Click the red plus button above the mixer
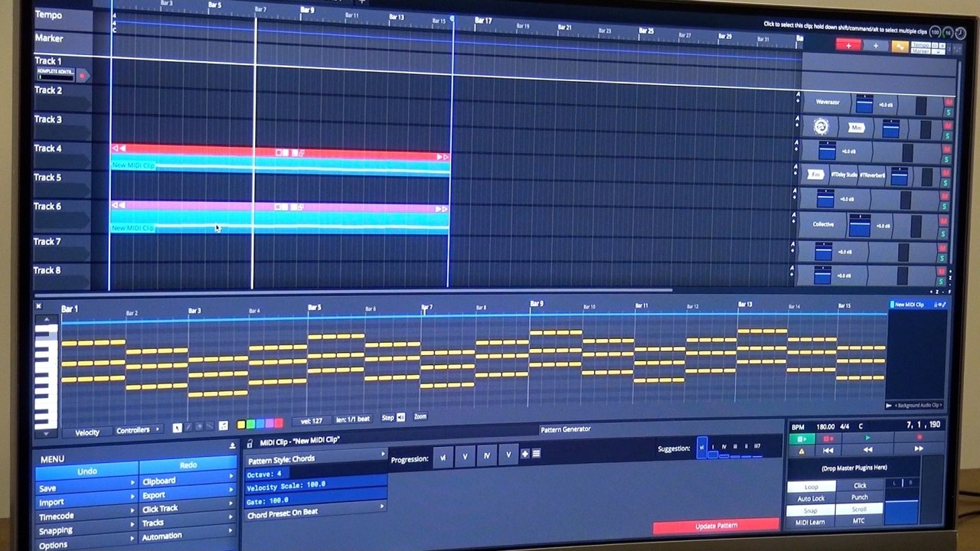Image resolution: width=980 pixels, height=551 pixels. pyautogui.click(x=848, y=46)
